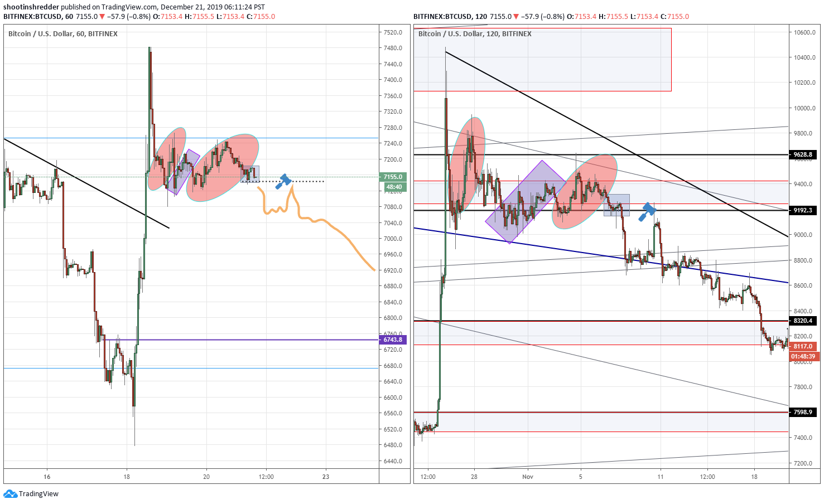
Task: Click the 'Bitcoin / U.S. Dollar, 120, BITFINEX' chart title
Action: click(475, 34)
